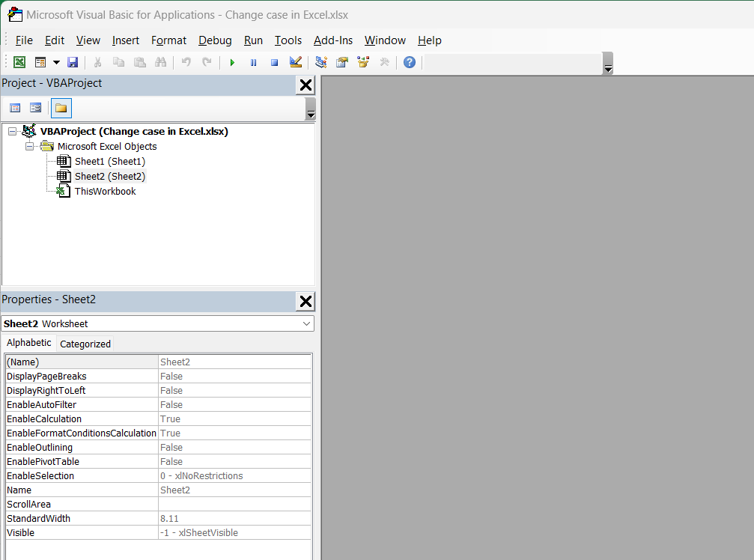
Task: Open the Insert object dropdown arrow
Action: click(56, 62)
